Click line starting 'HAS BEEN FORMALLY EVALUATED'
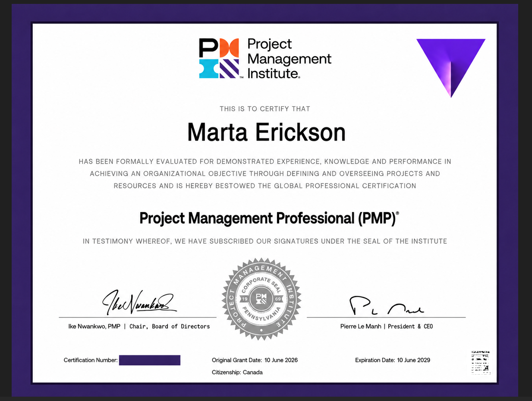 (x=265, y=161)
